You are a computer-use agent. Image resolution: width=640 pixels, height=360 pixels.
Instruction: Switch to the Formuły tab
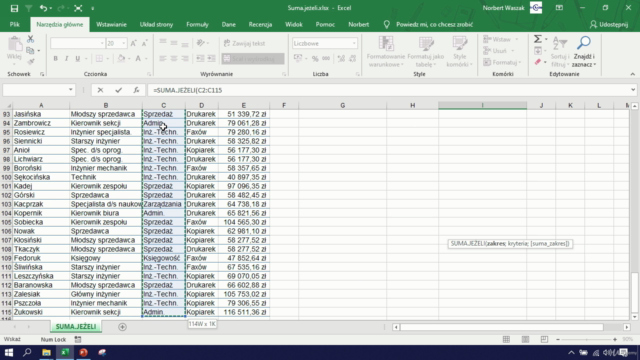coord(197,24)
